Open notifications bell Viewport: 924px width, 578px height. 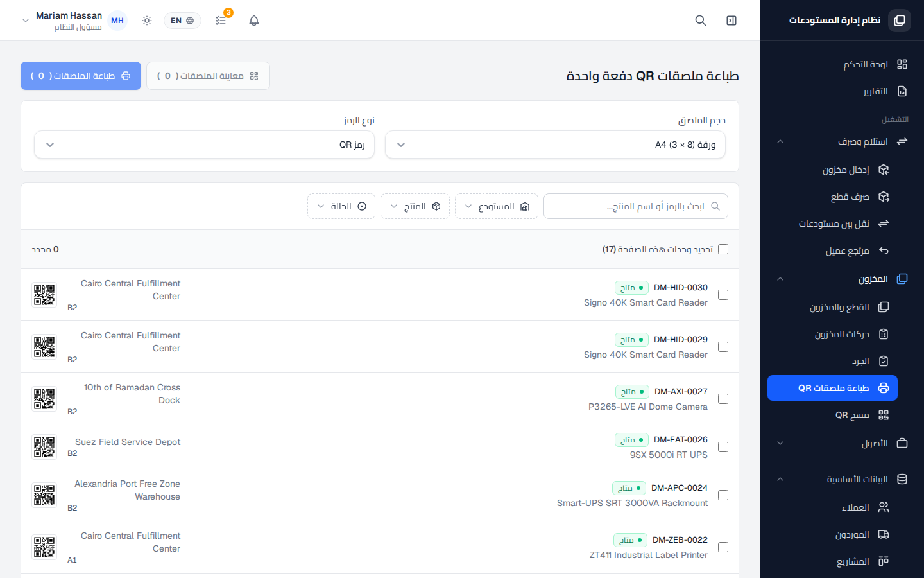(x=254, y=21)
